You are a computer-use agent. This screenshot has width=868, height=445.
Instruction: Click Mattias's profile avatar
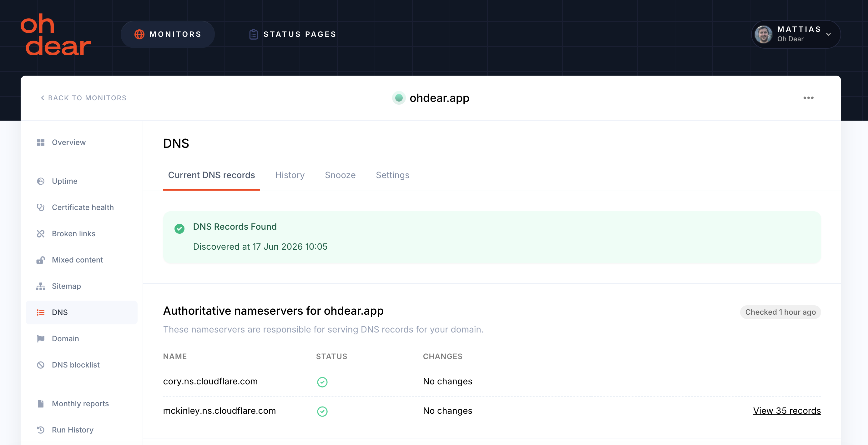point(763,34)
